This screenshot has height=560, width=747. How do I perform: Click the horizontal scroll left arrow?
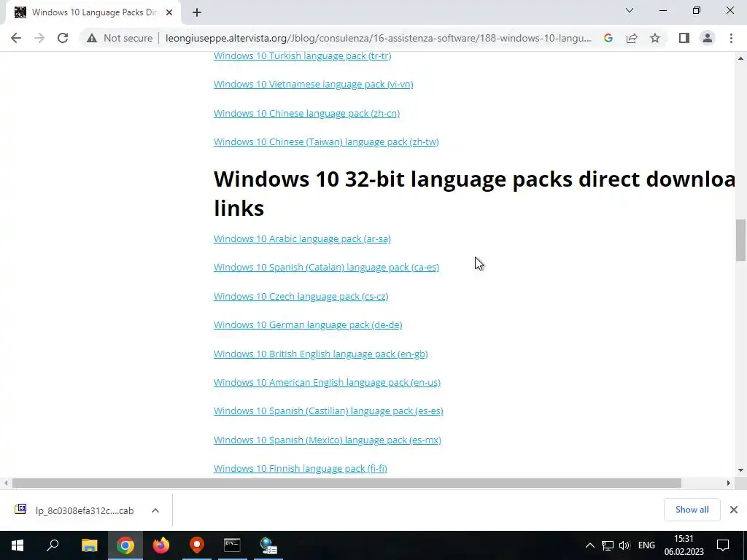coord(6,483)
